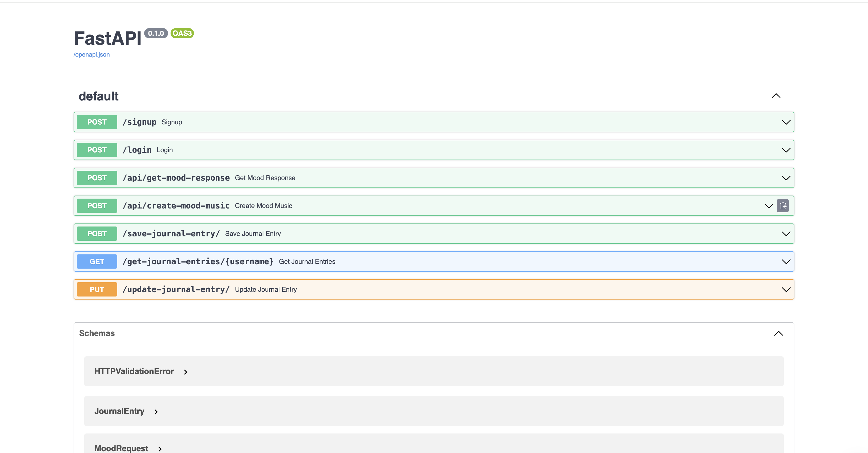Click the OAS3 version badge

[x=182, y=33]
